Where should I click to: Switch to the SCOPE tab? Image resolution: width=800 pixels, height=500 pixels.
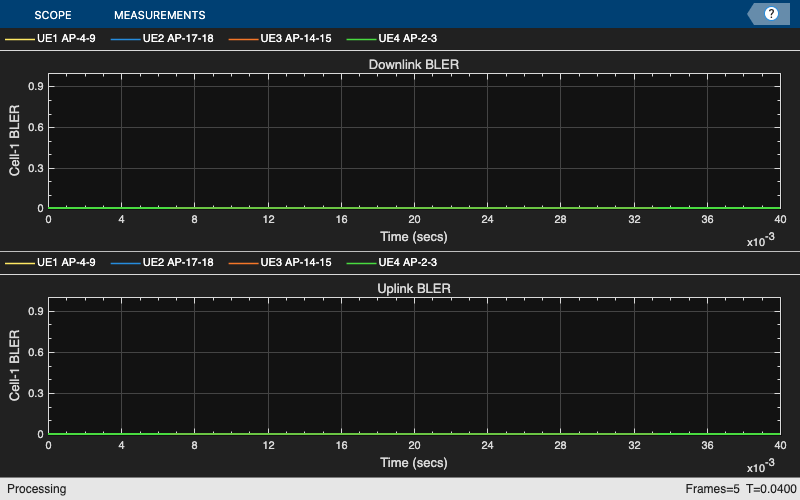coord(53,15)
